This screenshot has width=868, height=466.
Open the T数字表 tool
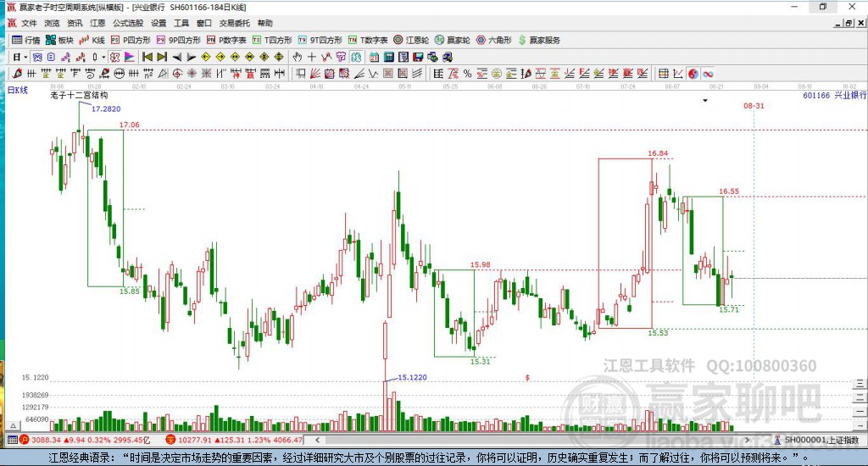[368, 40]
